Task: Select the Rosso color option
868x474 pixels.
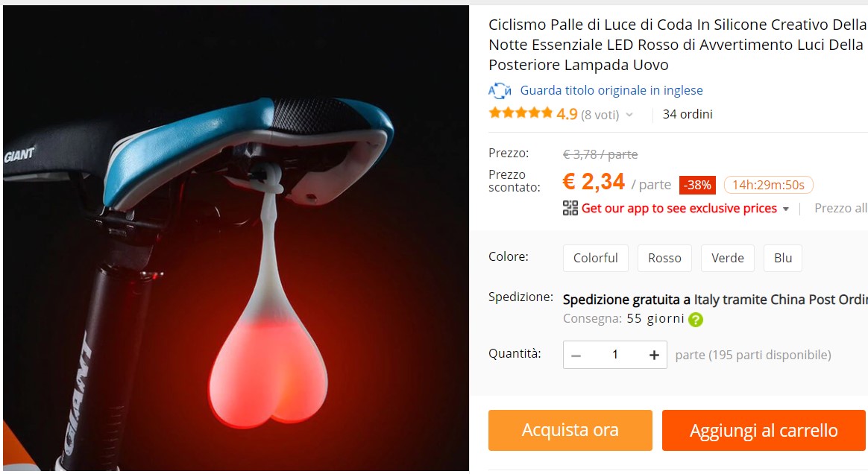Action: pyautogui.click(x=665, y=259)
